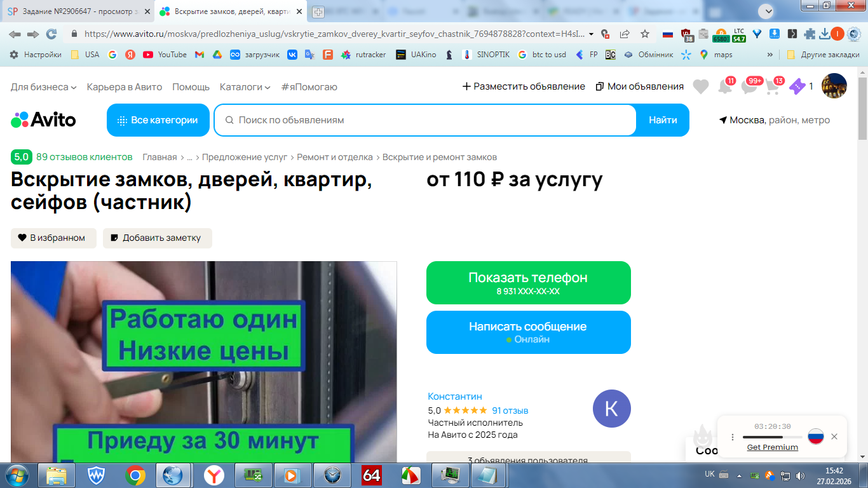Click Добавить заметку button
868x488 pixels.
pyautogui.click(x=158, y=238)
